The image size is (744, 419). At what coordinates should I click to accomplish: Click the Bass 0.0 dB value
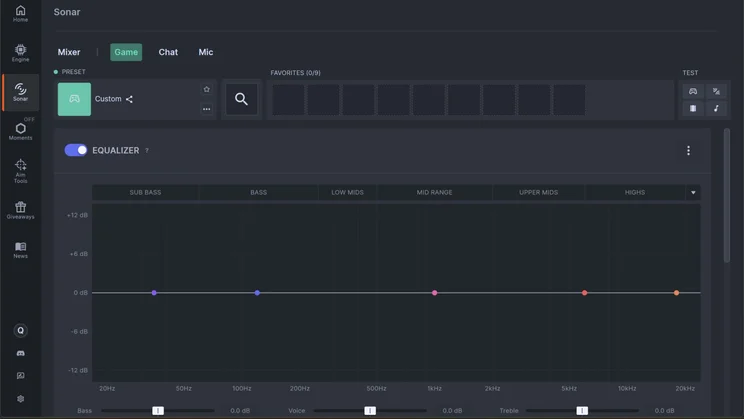(x=240, y=411)
